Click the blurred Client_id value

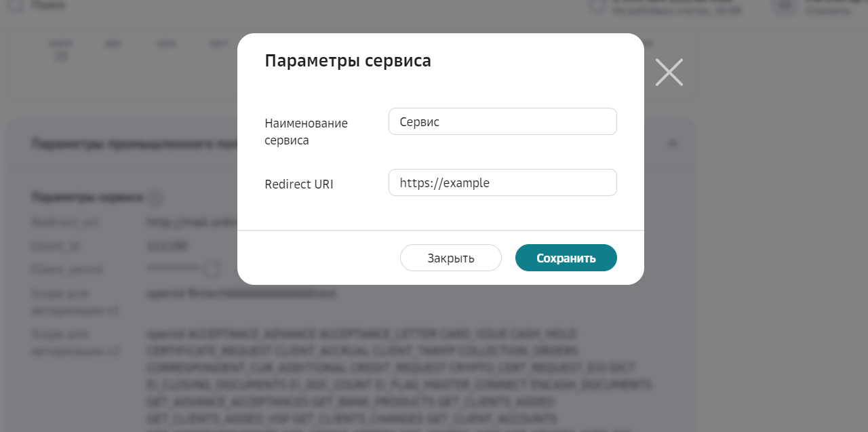167,246
